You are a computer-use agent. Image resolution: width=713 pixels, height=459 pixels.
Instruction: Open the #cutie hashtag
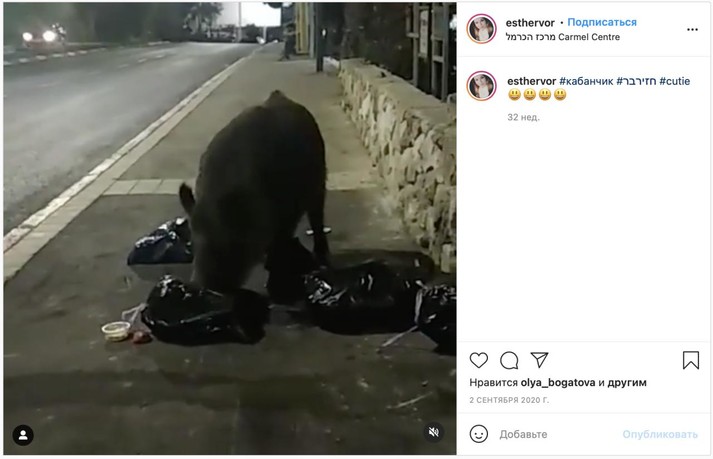click(x=674, y=81)
